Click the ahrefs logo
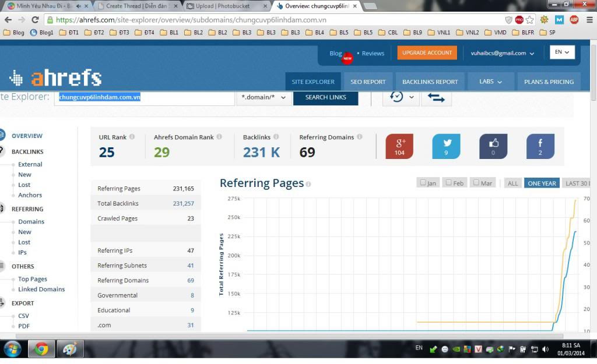 click(x=55, y=77)
